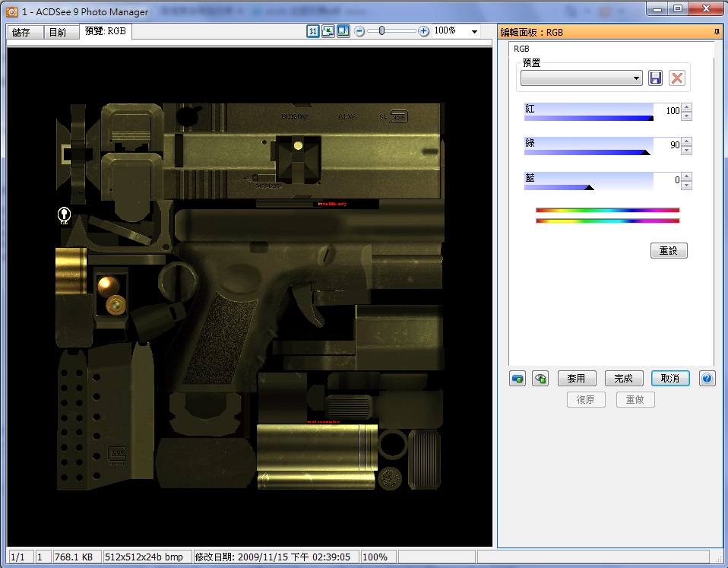Click the 768.1 KB file size text
Viewport: 728px width, 568px height.
[x=74, y=557]
